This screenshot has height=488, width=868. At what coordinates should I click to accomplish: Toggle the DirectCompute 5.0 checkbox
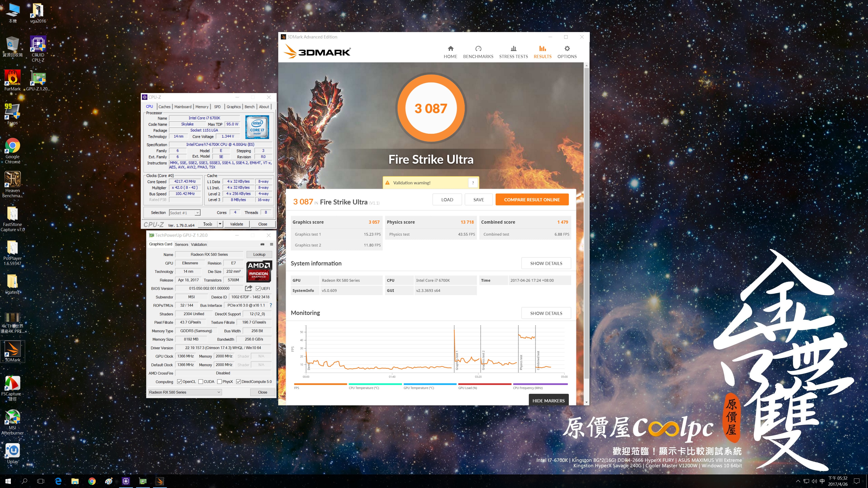(x=238, y=382)
